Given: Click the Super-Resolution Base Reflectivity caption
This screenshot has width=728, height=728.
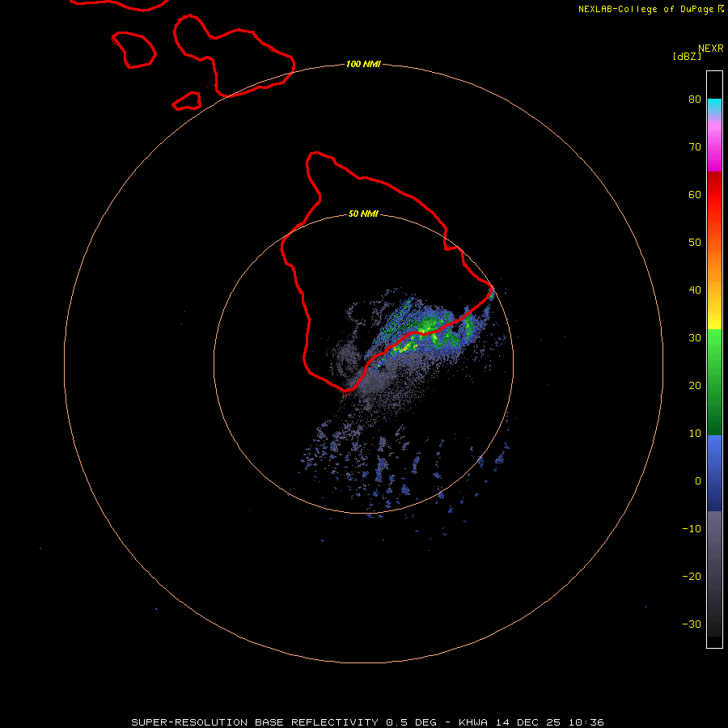Looking at the screenshot, I should 255,722.
